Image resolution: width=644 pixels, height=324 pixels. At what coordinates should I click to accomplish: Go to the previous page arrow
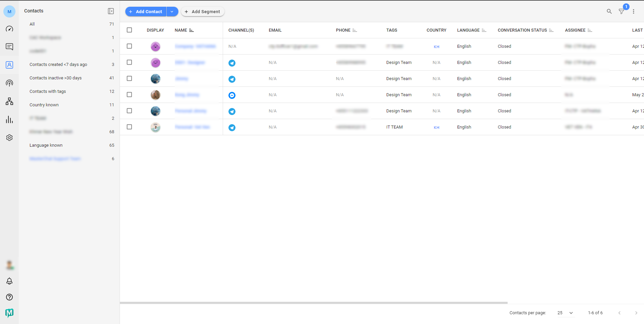click(x=619, y=313)
